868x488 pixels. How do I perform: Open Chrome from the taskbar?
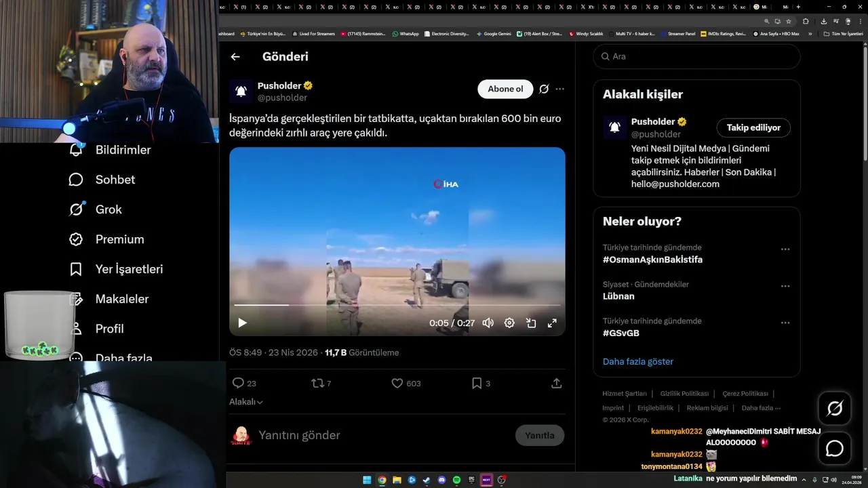(x=382, y=480)
